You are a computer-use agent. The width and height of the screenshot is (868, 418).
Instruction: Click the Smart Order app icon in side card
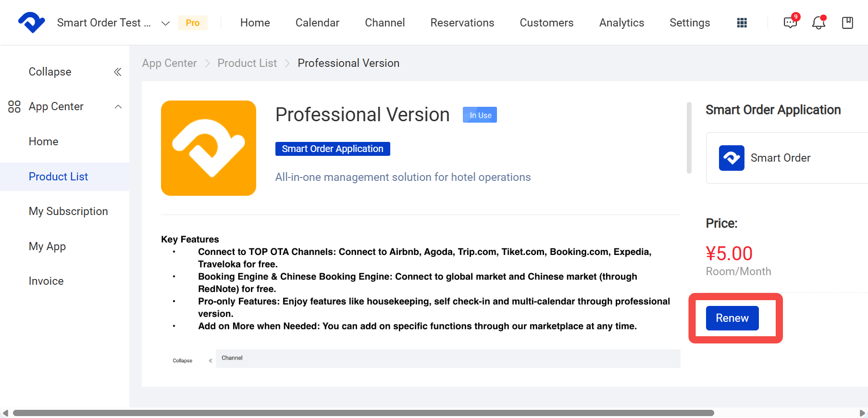tap(732, 158)
